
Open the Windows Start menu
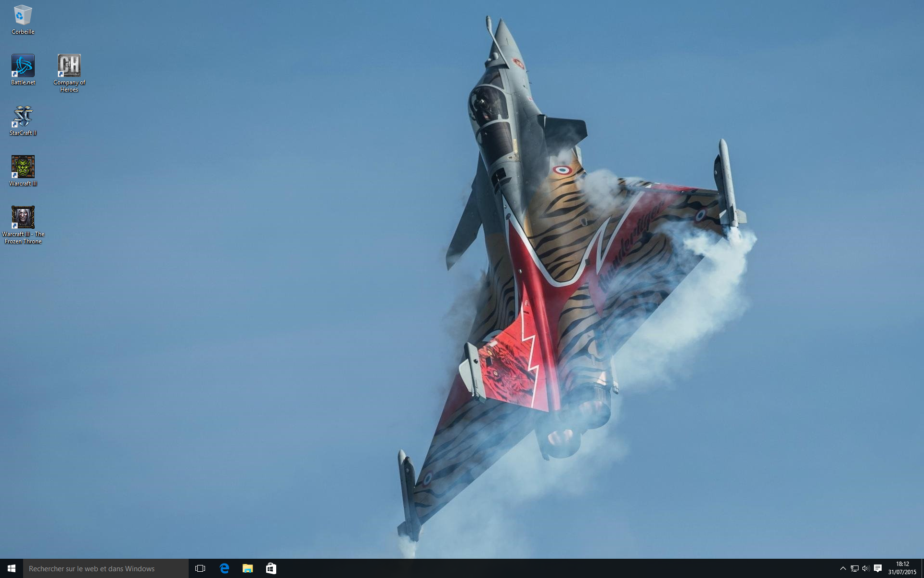[12, 568]
